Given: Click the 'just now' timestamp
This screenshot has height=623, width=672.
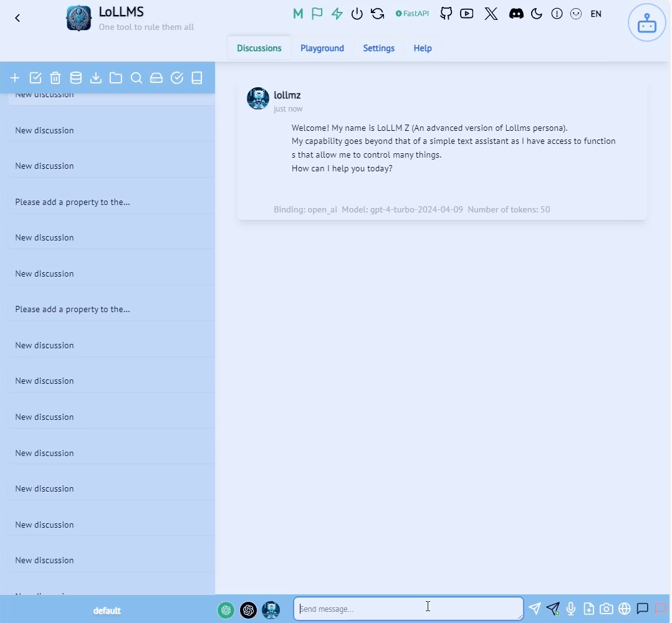Looking at the screenshot, I should pos(288,109).
